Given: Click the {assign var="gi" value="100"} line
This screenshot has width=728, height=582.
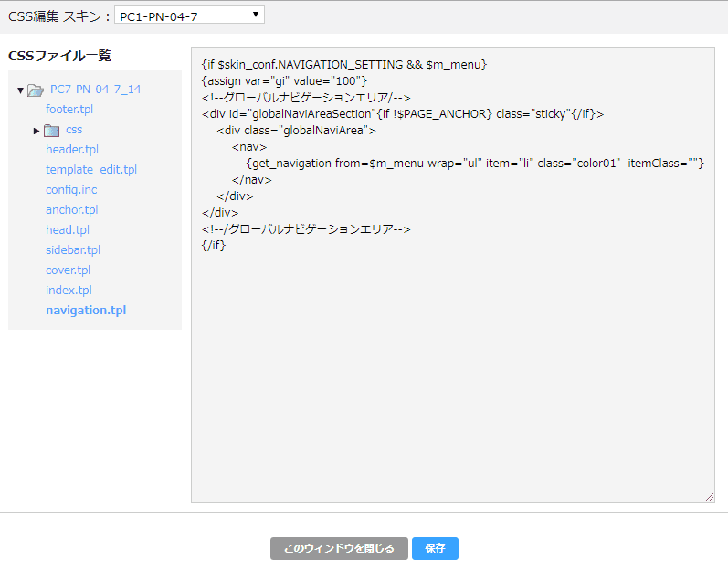Looking at the screenshot, I should (x=284, y=81).
